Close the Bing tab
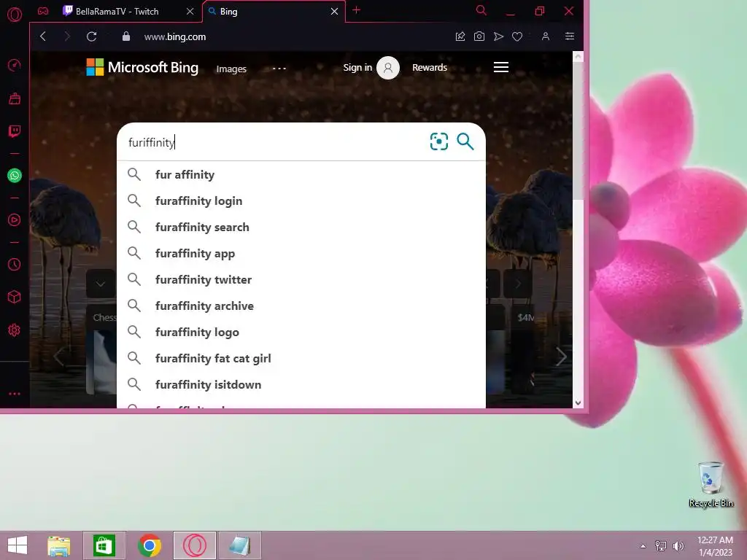Screen dimensions: 747x560 (334, 12)
